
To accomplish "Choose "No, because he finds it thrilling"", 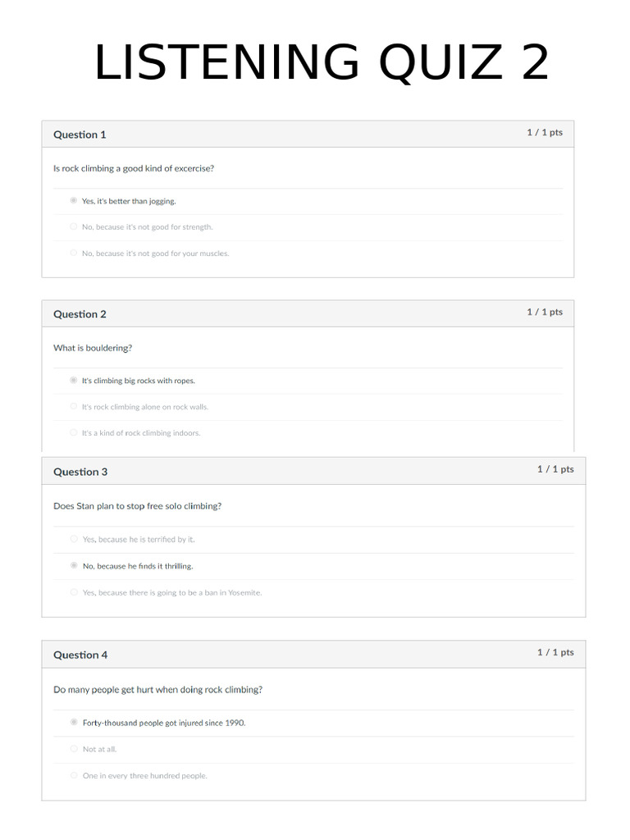I will click(x=74, y=565).
